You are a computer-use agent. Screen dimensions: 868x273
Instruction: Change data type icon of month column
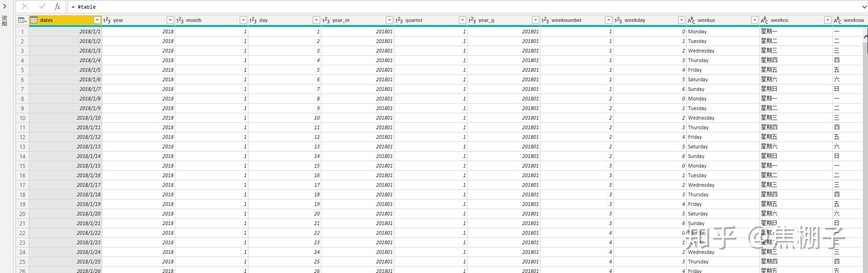[180, 20]
